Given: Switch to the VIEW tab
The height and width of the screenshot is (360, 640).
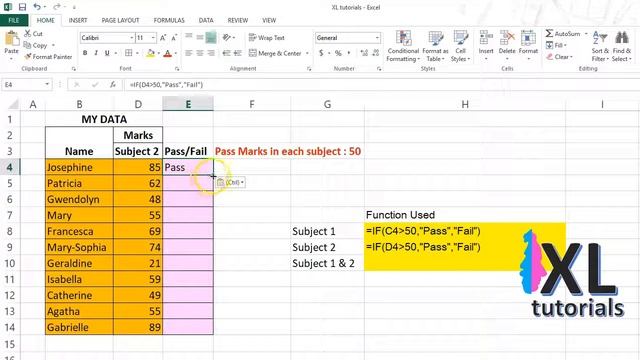Looking at the screenshot, I should 269,20.
